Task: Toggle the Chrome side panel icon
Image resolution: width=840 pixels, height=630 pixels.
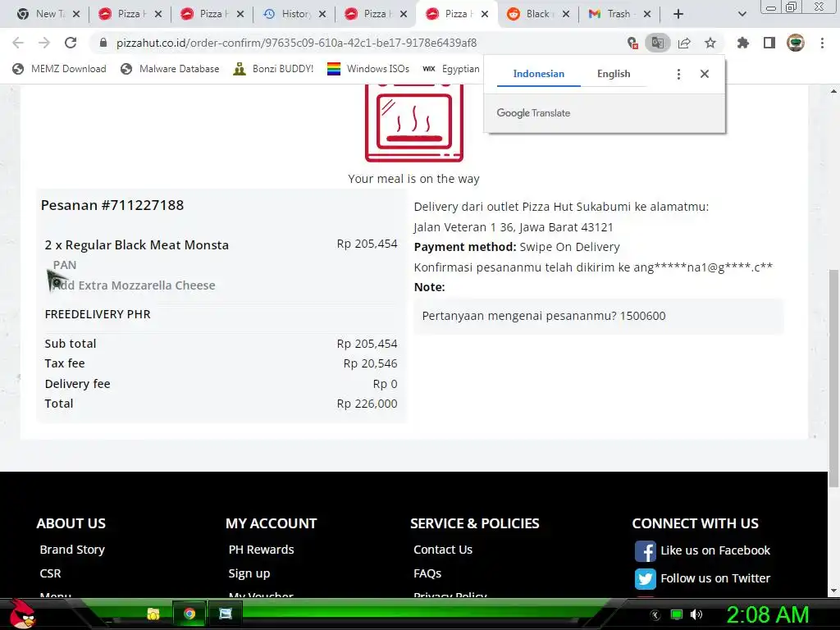Action: point(769,43)
